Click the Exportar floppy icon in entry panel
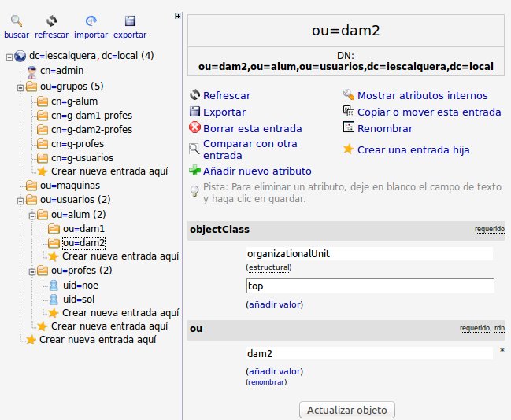The width and height of the screenshot is (511, 420). pyautogui.click(x=194, y=112)
